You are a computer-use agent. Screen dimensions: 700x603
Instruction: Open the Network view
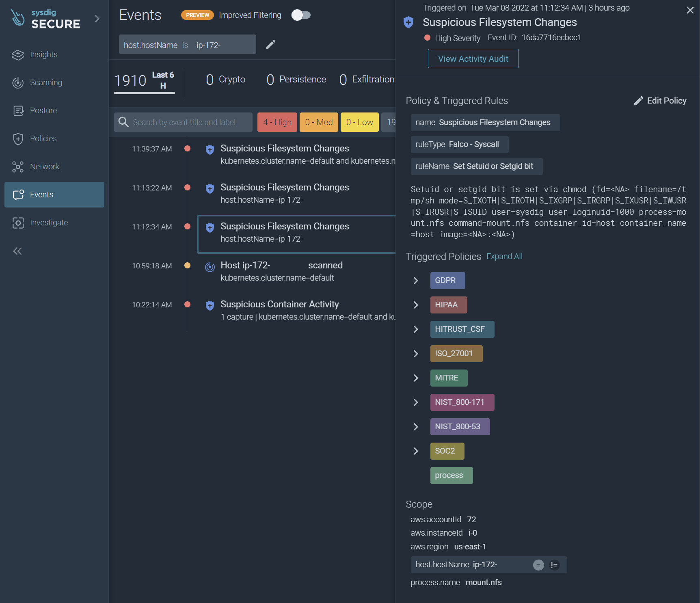tap(44, 166)
